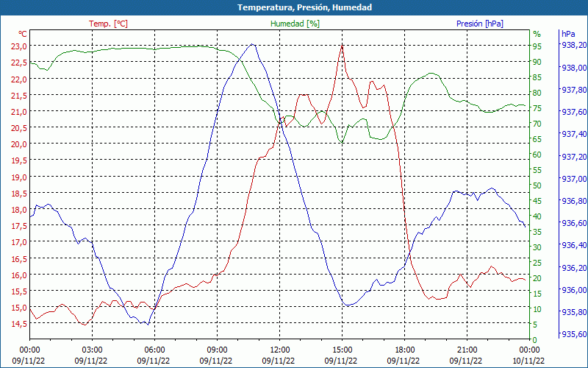This screenshot has height=368, width=588.
Task: Click the blue pressure minimum near 05:40
Action: pyautogui.click(x=148, y=324)
